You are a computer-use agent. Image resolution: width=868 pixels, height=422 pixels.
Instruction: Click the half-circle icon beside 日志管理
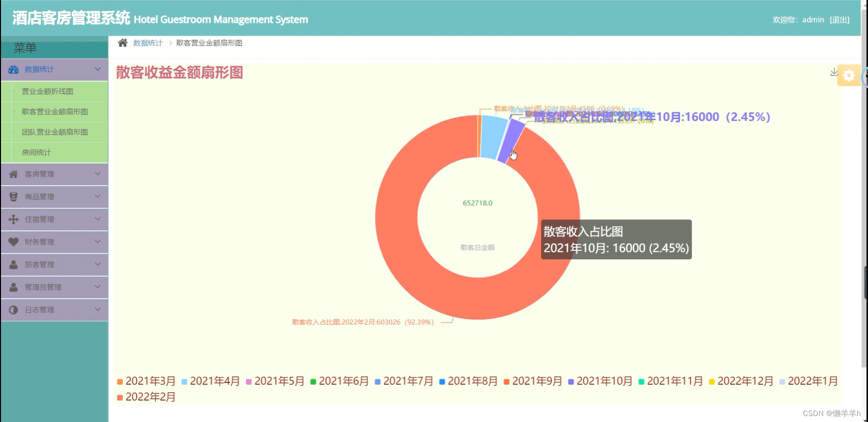tap(13, 310)
